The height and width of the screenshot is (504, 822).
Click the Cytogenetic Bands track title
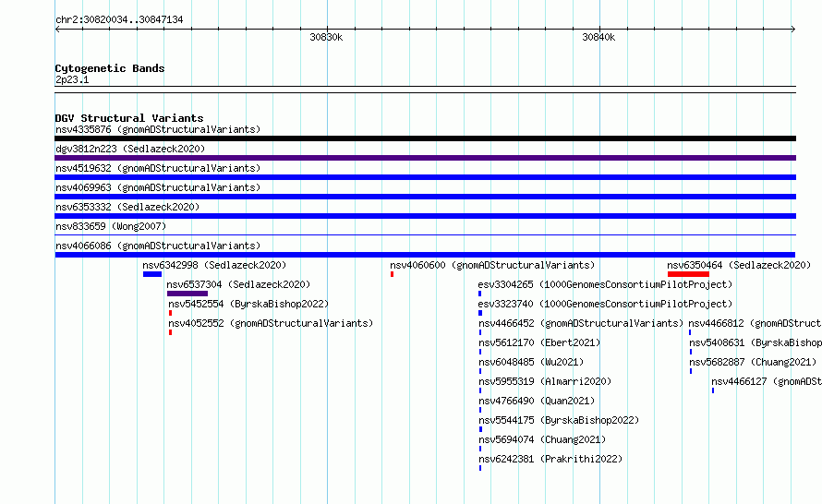[x=110, y=68]
